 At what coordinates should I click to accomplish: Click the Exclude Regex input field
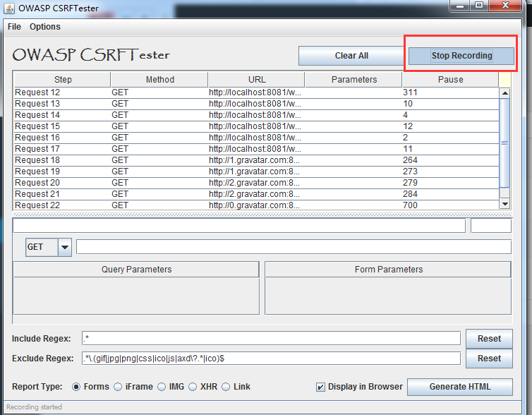pyautogui.click(x=271, y=359)
